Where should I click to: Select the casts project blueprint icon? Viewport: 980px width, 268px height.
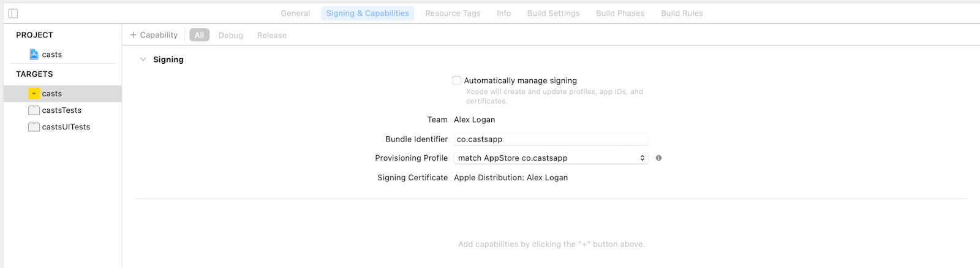[x=34, y=54]
